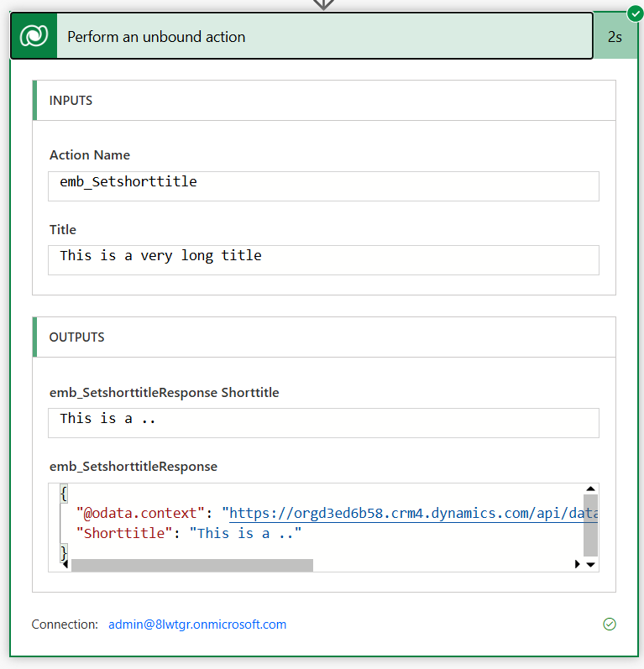Click the 2s duration badge
The width and height of the screenshot is (644, 669).
(615, 37)
